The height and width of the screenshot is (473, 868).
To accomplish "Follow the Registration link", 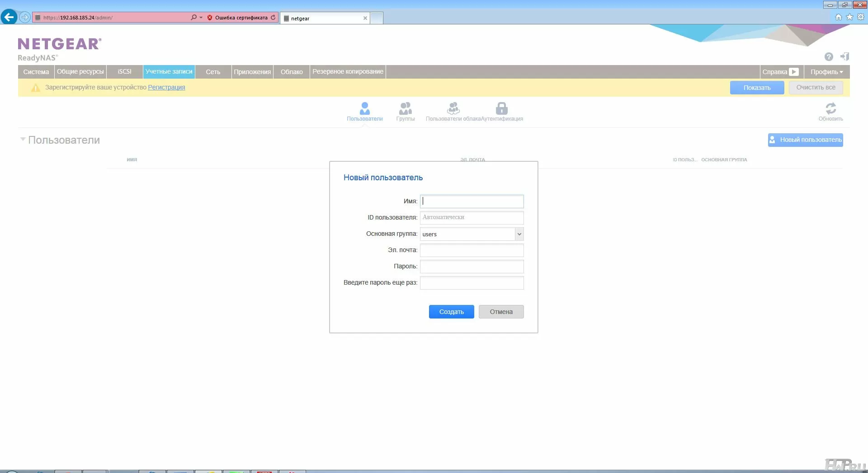I will (166, 87).
